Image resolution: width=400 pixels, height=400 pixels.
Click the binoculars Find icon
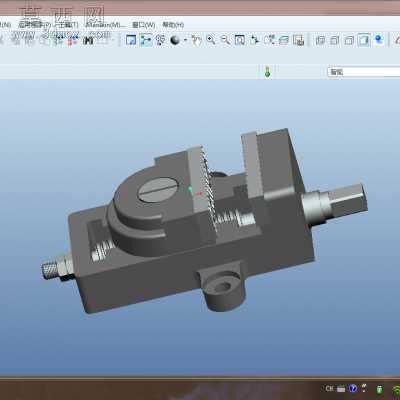point(89,40)
